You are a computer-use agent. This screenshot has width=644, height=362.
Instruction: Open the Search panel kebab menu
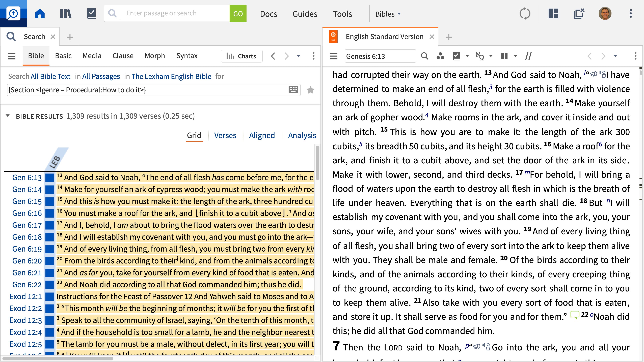pos(313,56)
